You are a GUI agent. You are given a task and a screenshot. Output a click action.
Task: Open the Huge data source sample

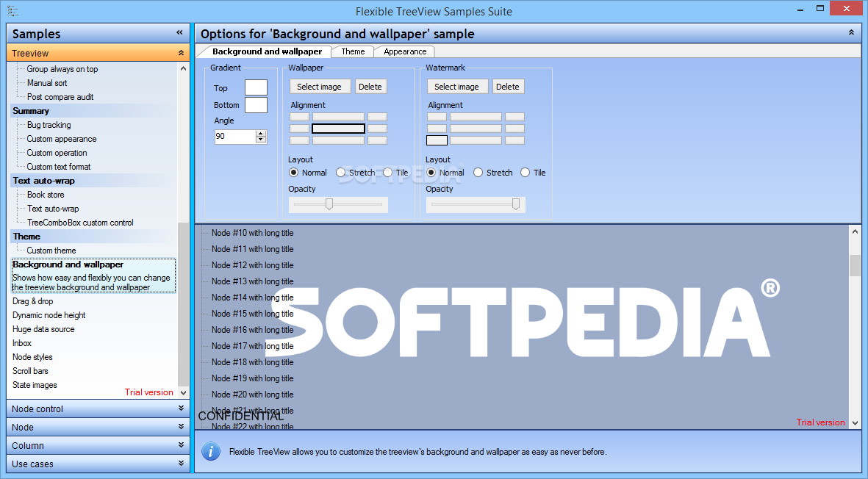pyautogui.click(x=43, y=329)
